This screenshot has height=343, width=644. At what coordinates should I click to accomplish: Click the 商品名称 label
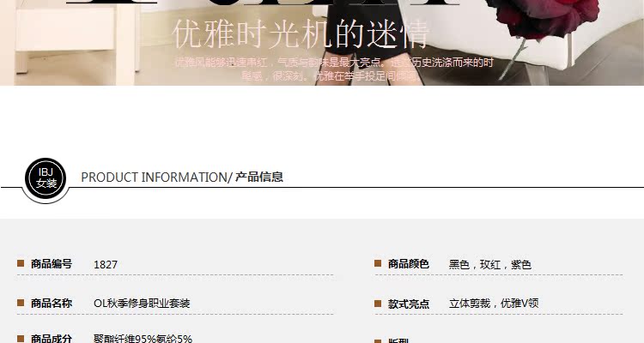(52, 304)
